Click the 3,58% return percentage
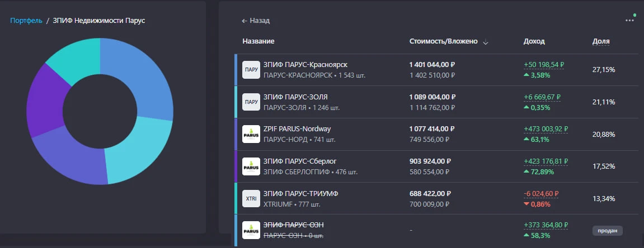The width and height of the screenshot is (644, 248). click(540, 75)
